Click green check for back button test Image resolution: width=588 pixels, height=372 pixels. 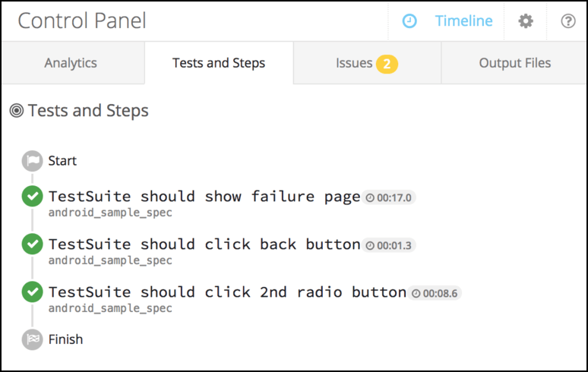click(32, 244)
